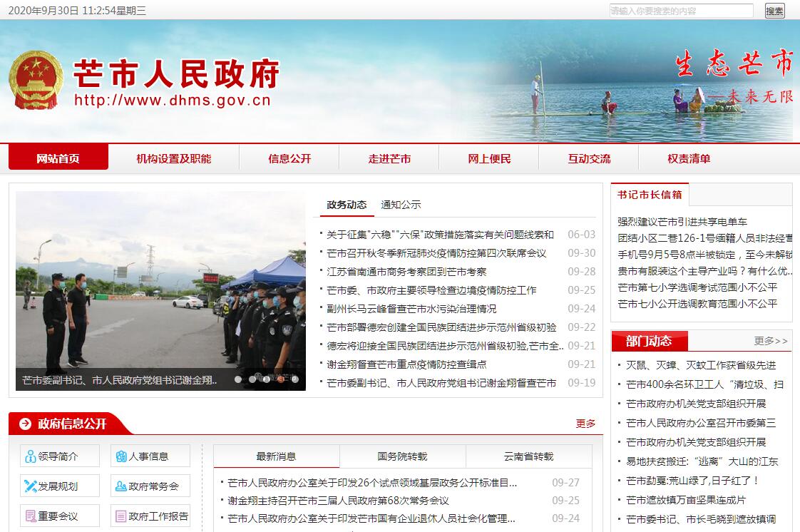Open 机构设置及职能 menu

click(173, 158)
